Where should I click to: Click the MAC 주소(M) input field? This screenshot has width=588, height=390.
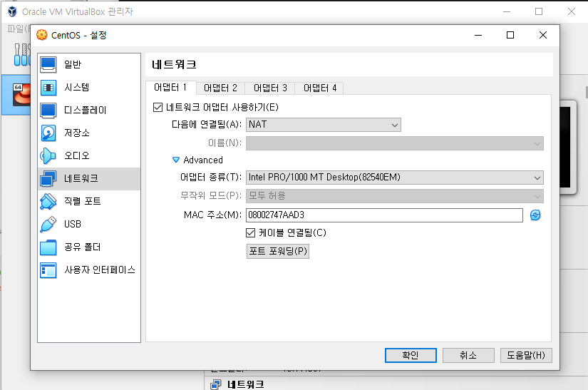point(384,215)
